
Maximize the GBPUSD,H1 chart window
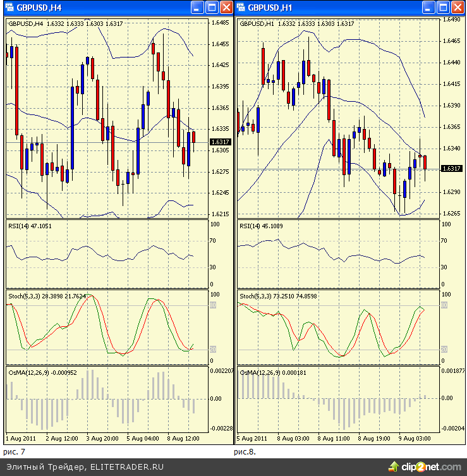(x=443, y=8)
